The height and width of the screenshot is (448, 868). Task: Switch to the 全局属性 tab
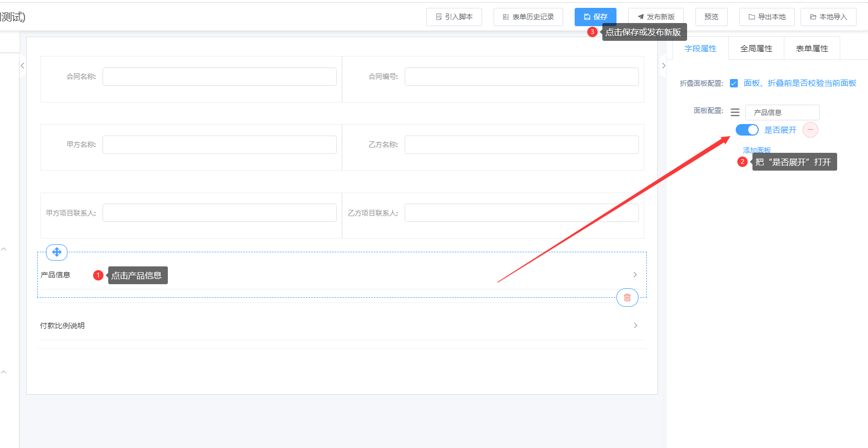pyautogui.click(x=756, y=48)
